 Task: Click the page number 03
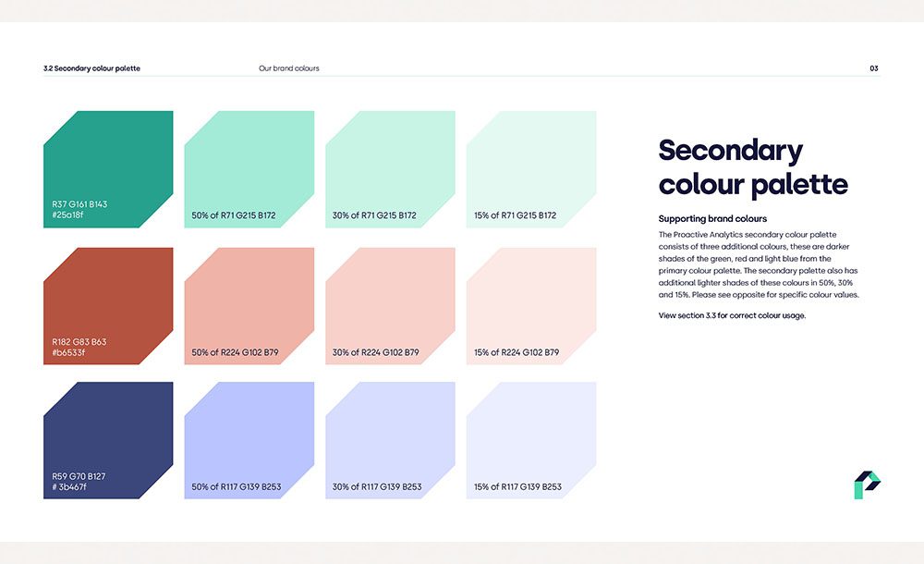[x=874, y=68]
